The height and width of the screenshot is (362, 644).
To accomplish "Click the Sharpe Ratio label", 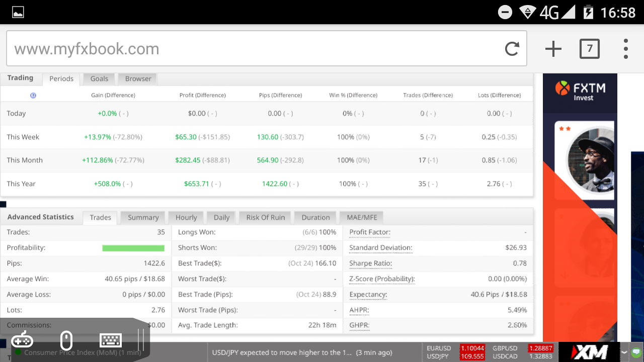I will (x=370, y=263).
